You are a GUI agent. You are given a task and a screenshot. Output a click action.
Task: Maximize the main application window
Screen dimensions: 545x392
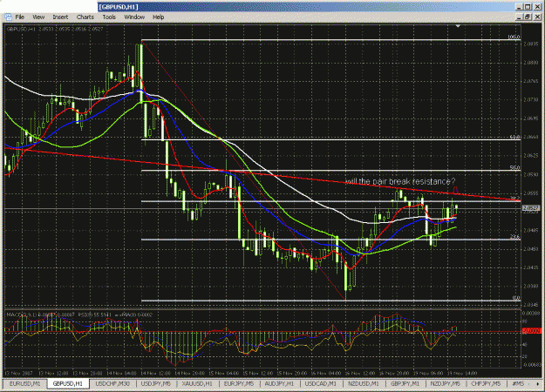(528, 7)
